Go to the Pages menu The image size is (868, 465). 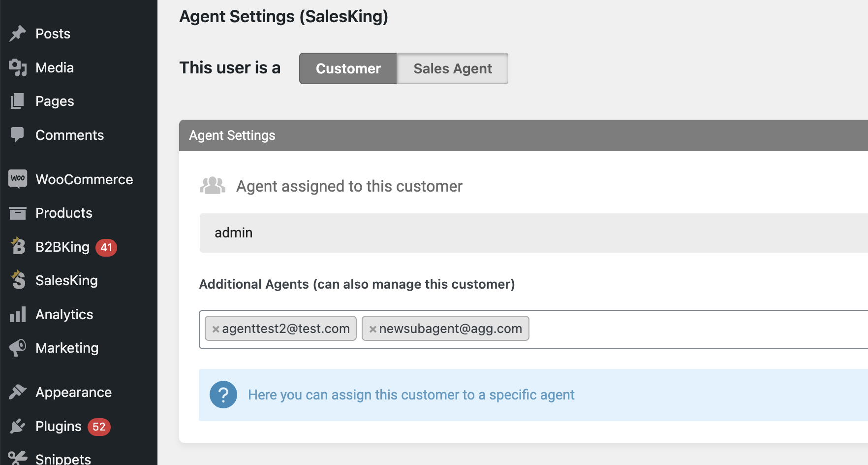55,101
